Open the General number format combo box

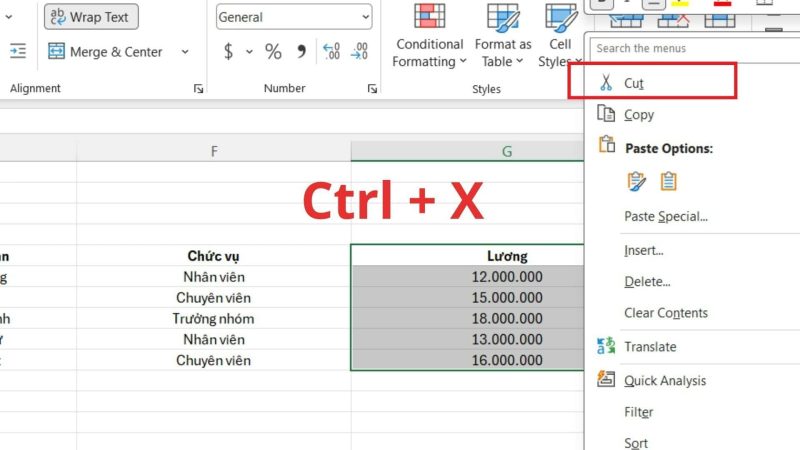(x=294, y=17)
